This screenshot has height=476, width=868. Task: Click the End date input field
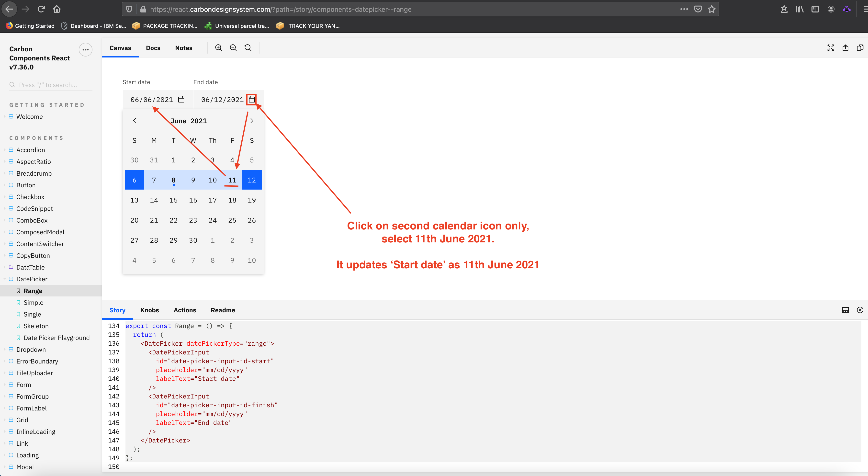click(228, 100)
